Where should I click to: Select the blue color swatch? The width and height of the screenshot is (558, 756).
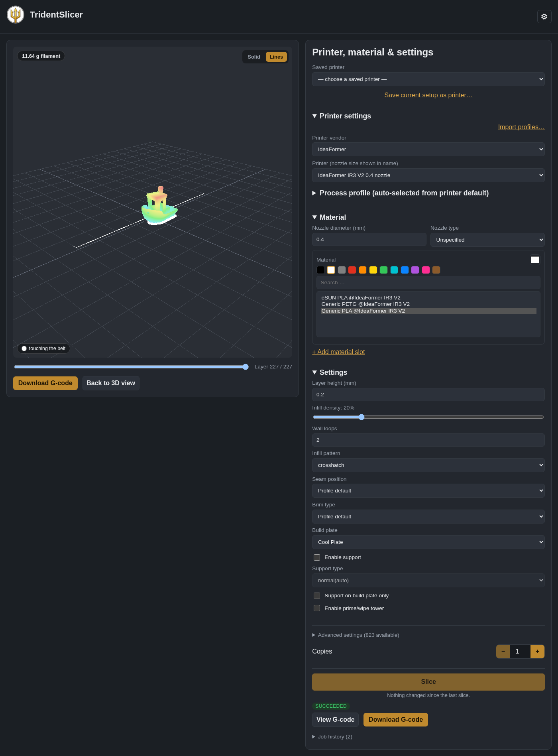tap(405, 270)
